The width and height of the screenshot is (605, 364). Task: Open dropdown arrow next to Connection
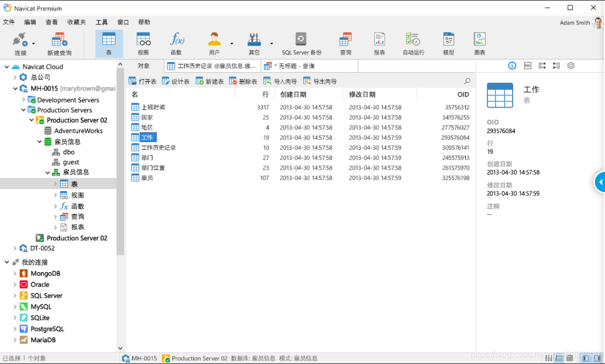pyautogui.click(x=33, y=44)
